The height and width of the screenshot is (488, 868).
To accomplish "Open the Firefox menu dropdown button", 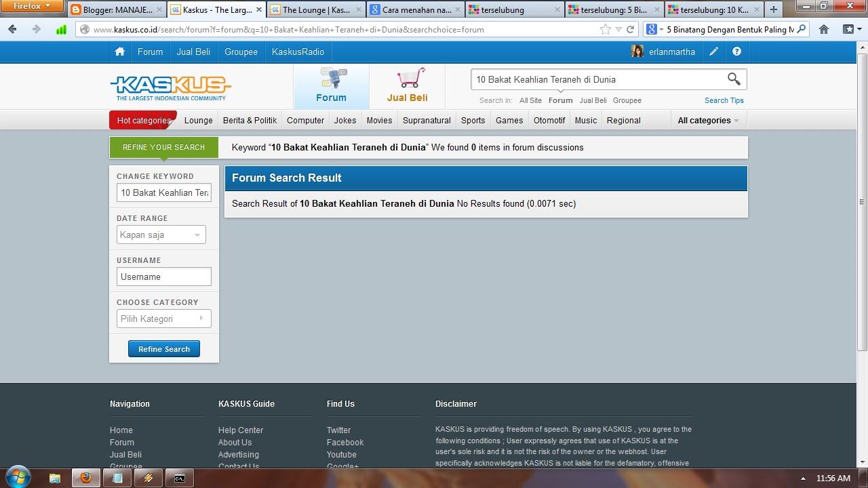I will (32, 6).
